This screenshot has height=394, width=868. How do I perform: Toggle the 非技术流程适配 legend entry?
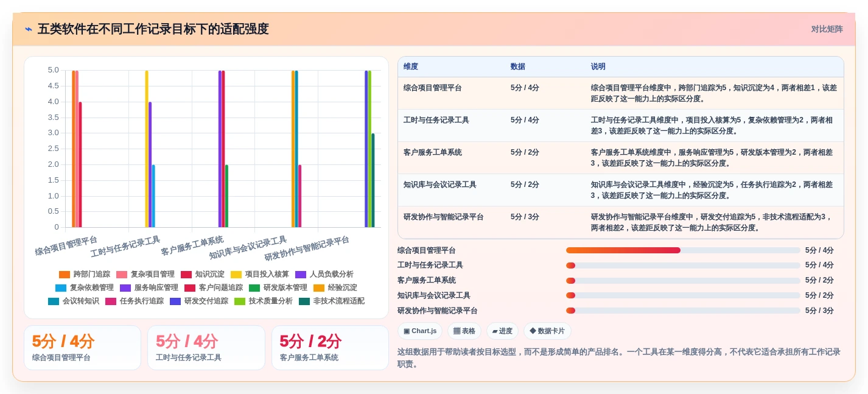click(332, 301)
